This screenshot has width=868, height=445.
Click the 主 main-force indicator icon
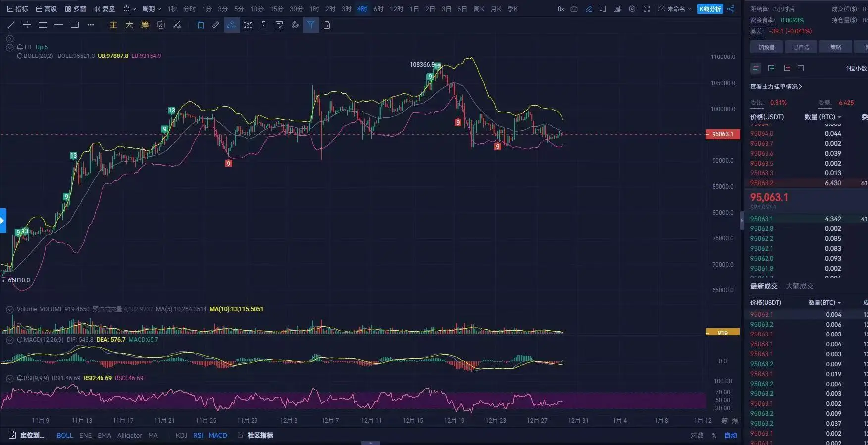click(x=113, y=25)
